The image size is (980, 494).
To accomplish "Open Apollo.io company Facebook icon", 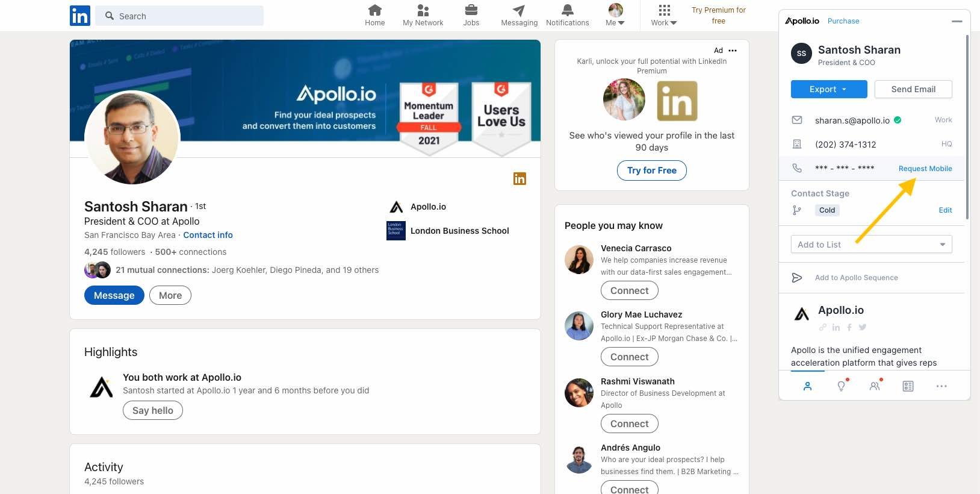I will 849,327.
